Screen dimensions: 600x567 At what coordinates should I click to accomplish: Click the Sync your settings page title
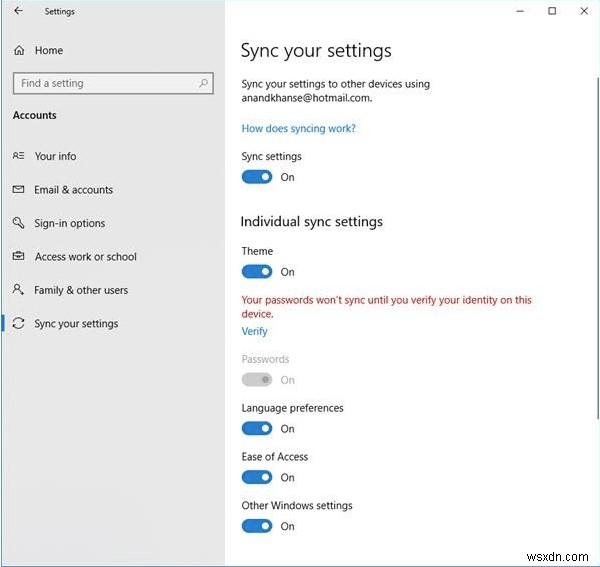pos(316,51)
